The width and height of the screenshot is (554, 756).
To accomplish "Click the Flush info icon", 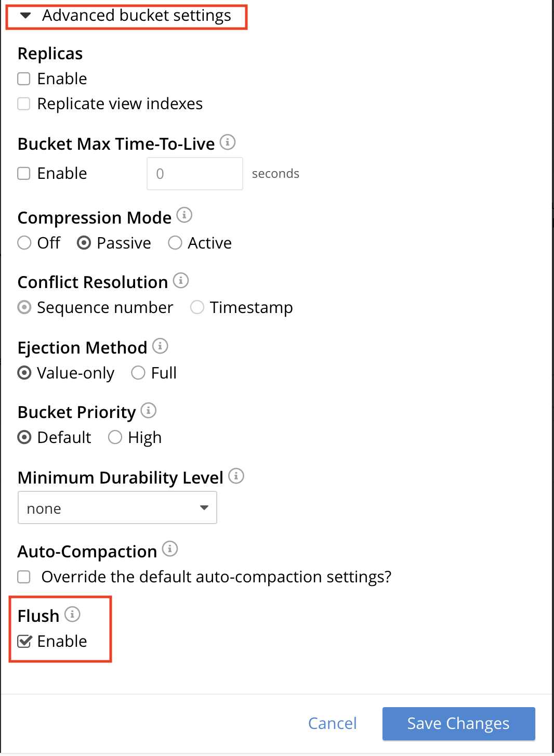I will tap(73, 614).
